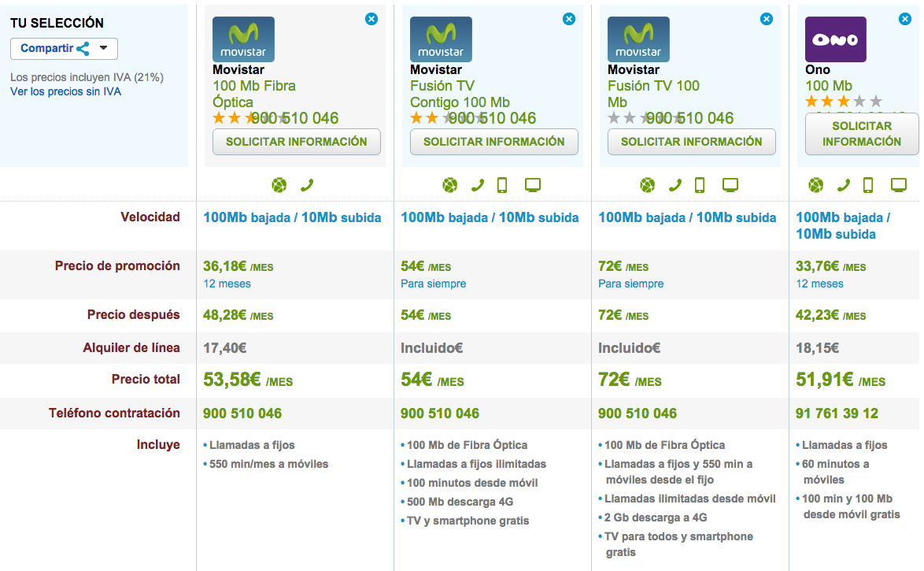Screen dimensions: 924x571
Task: Click mobile phone icon under Fusión TV Contigo
Action: pyautogui.click(x=502, y=185)
